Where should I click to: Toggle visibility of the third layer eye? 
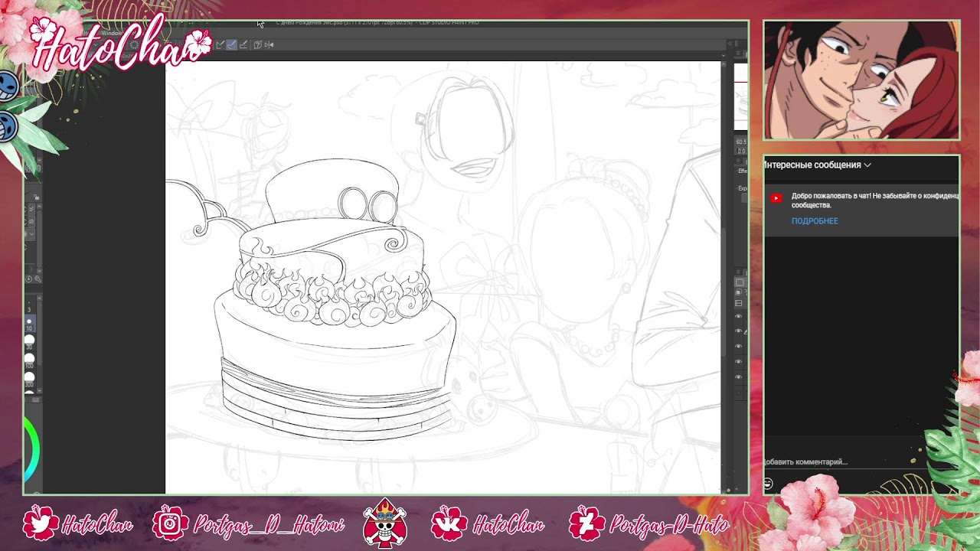[738, 346]
